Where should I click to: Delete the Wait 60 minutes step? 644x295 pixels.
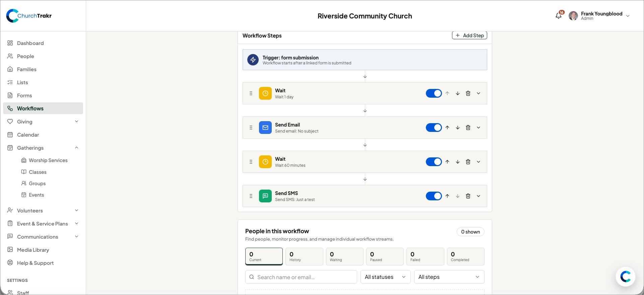tap(468, 162)
